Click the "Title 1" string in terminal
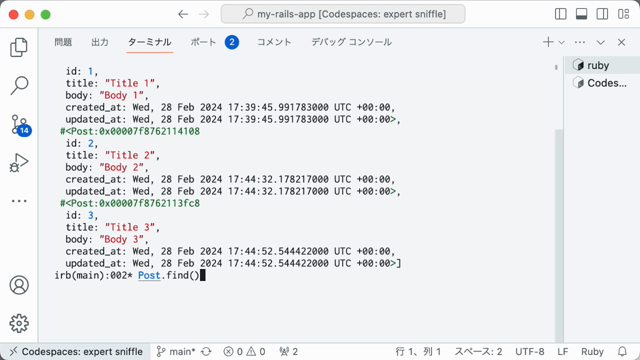This screenshot has width=640, height=360. tap(130, 83)
